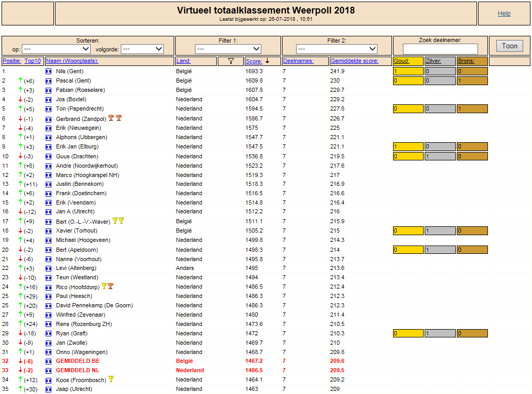Click the blue icon beside Fabian (Roeselare)
Viewport: 532px width, 394px height.
(x=49, y=90)
